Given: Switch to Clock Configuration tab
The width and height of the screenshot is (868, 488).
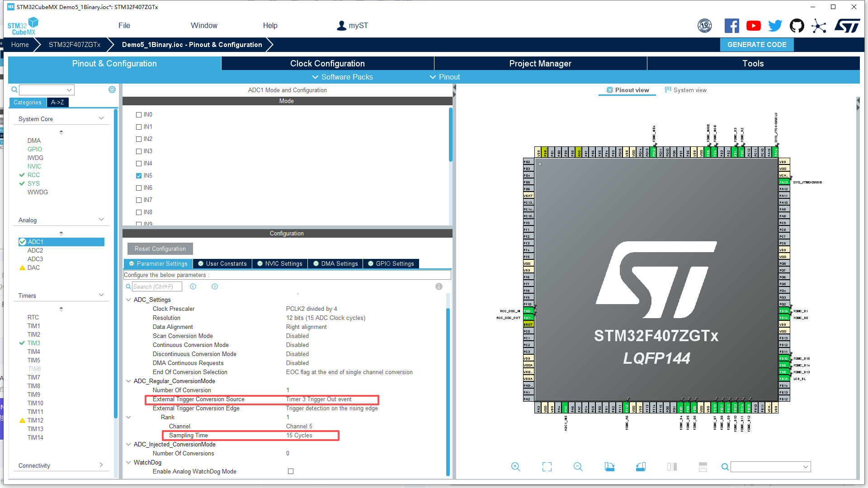Looking at the screenshot, I should (327, 64).
